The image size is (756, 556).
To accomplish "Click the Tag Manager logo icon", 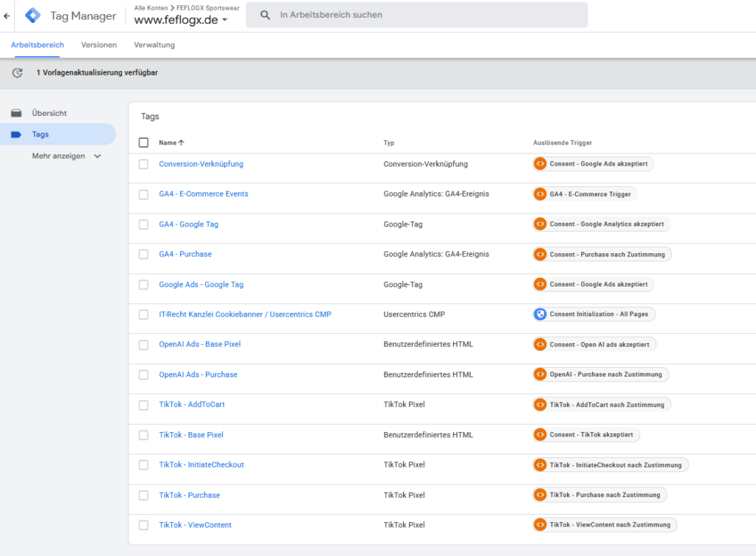I will coord(32,16).
